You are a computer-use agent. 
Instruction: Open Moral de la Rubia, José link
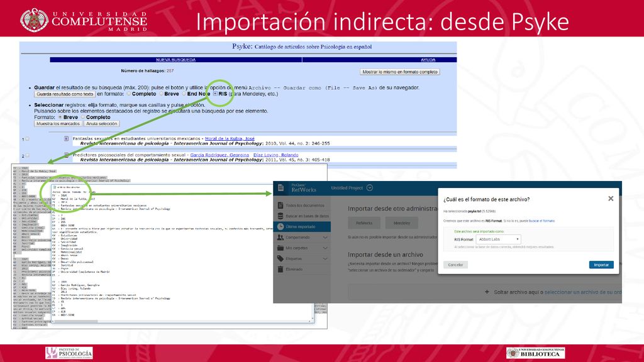coord(230,139)
